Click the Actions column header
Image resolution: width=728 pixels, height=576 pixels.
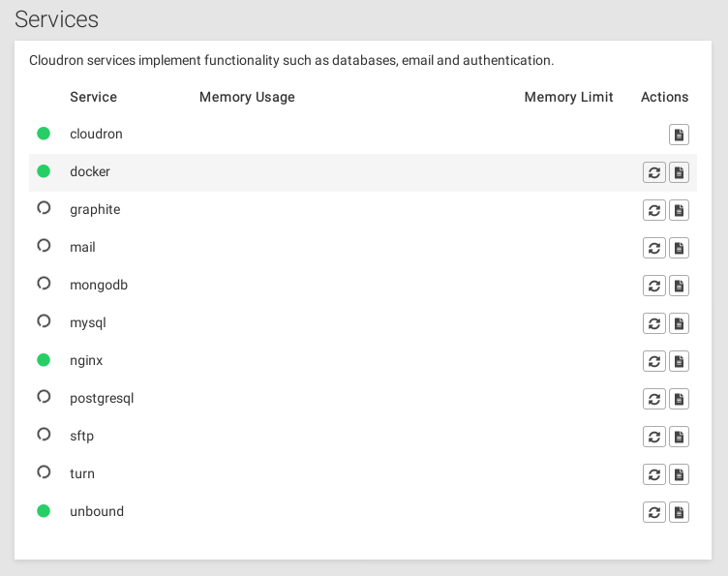click(664, 97)
